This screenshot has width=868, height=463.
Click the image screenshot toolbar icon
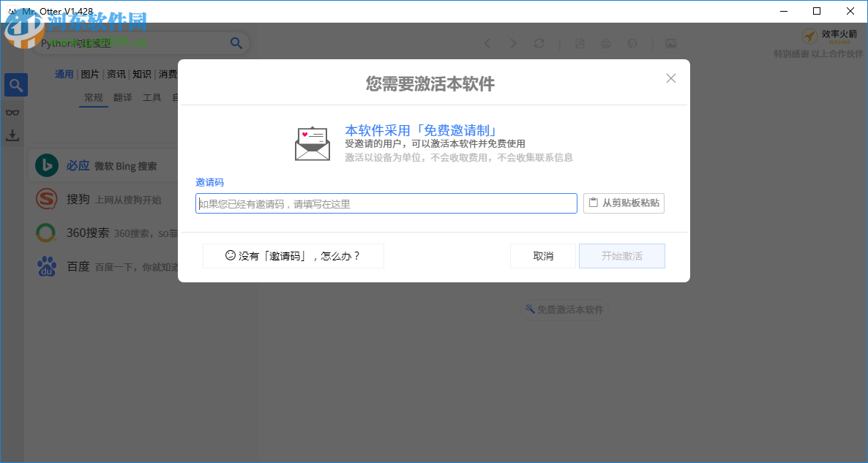(x=670, y=44)
